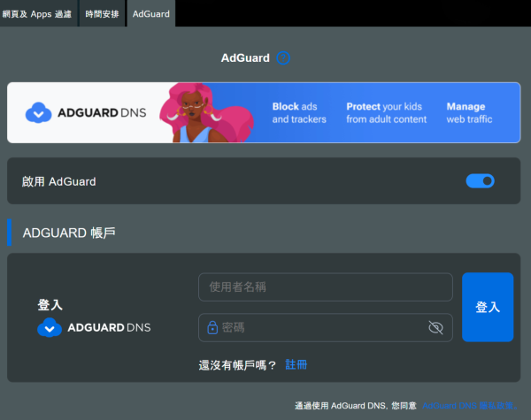This screenshot has height=420, width=531.
Task: Open the 註冊 sign-up link
Action: point(296,364)
